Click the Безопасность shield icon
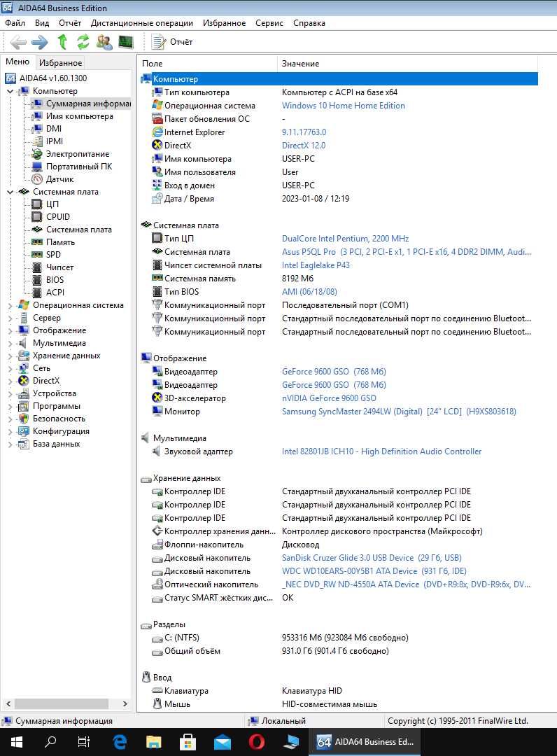The height and width of the screenshot is (756, 557). point(24,419)
